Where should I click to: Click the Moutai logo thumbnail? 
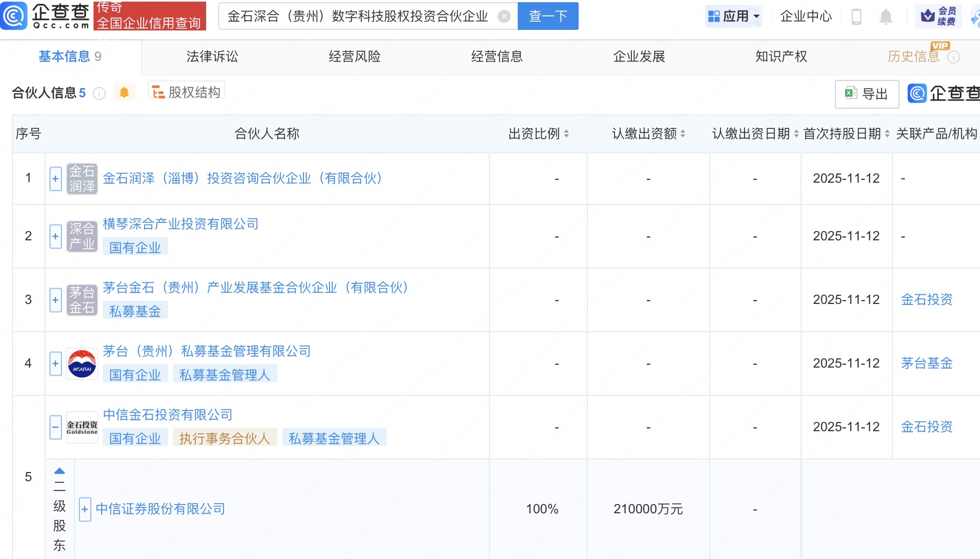pos(82,364)
